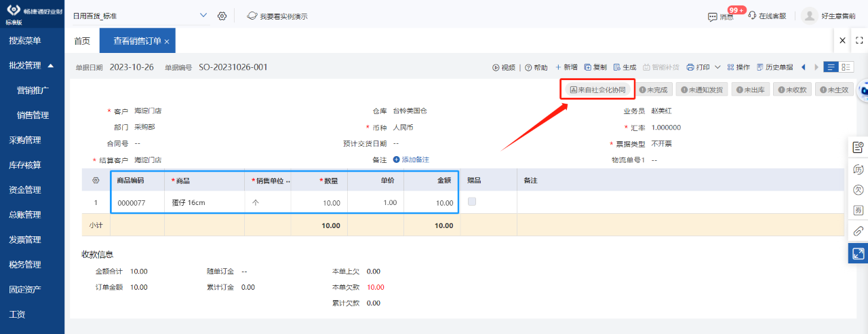The image size is (868, 334).
Task: Open 库存核算 in the sidebar
Action: pyautogui.click(x=24, y=165)
